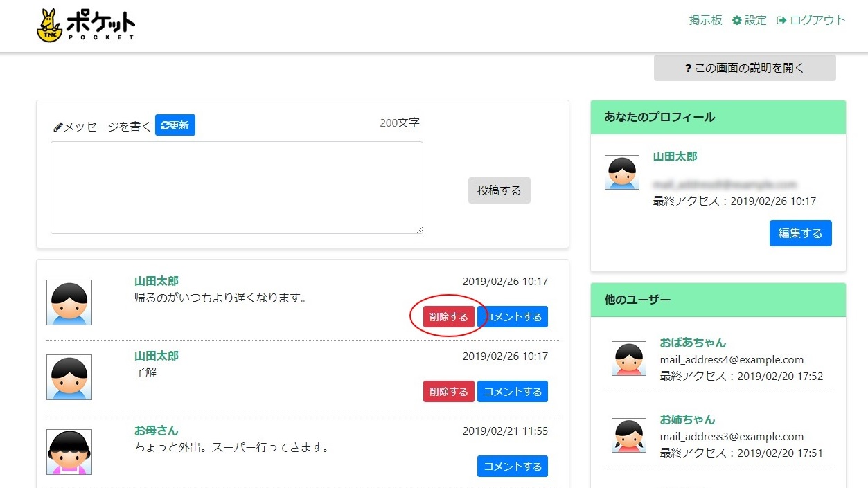This screenshot has width=868, height=488.
Task: Open the question mark help icon
Action: (x=687, y=67)
